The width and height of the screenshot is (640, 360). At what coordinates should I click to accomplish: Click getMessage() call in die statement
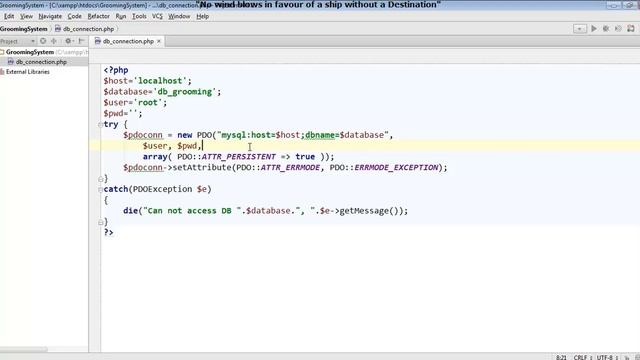(371, 211)
